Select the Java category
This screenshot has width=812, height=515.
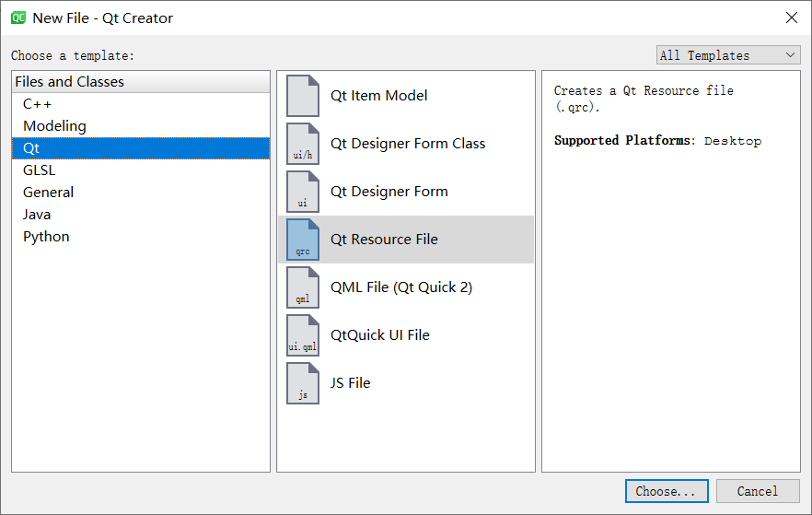[141, 215]
